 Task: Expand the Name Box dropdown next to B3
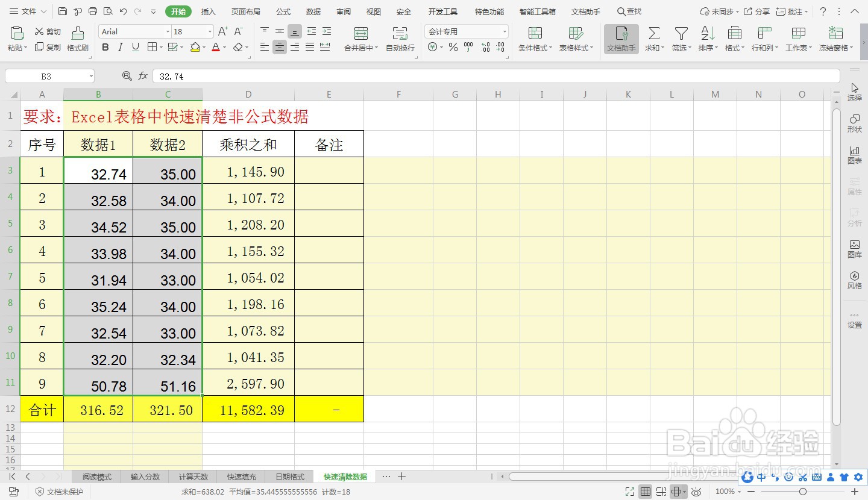pos(91,76)
